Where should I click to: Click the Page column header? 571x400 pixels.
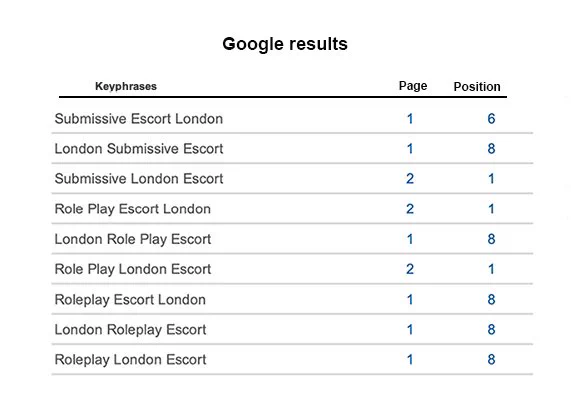(413, 86)
